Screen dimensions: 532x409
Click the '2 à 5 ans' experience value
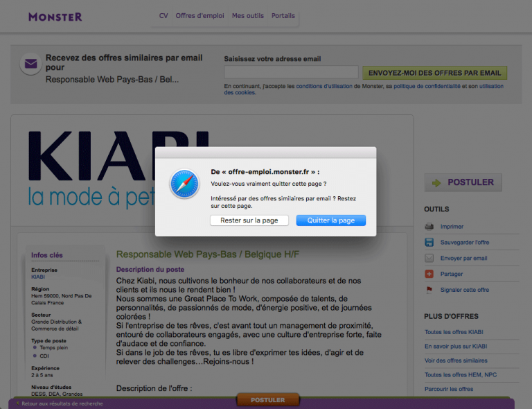click(42, 375)
